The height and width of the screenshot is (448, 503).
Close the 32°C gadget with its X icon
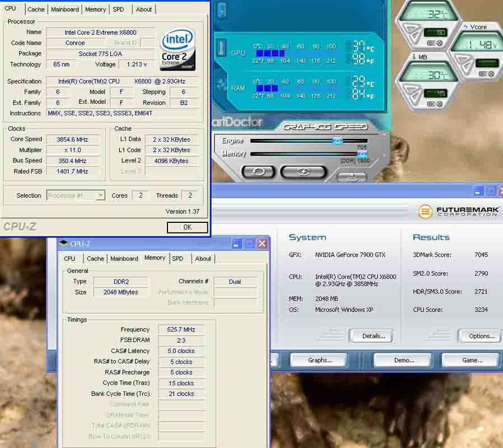(x=440, y=43)
